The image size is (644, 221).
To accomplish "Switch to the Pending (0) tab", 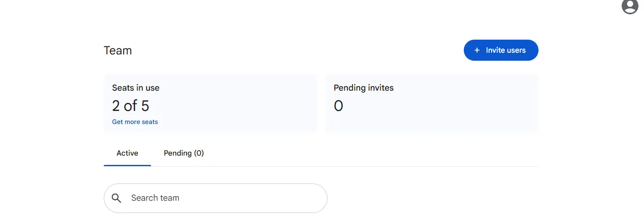I will point(184,153).
